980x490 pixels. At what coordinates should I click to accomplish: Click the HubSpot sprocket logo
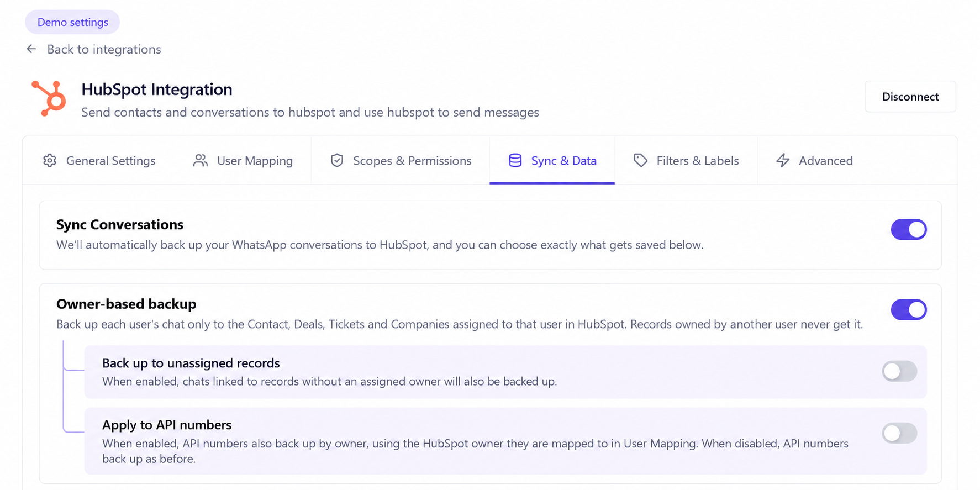[49, 98]
